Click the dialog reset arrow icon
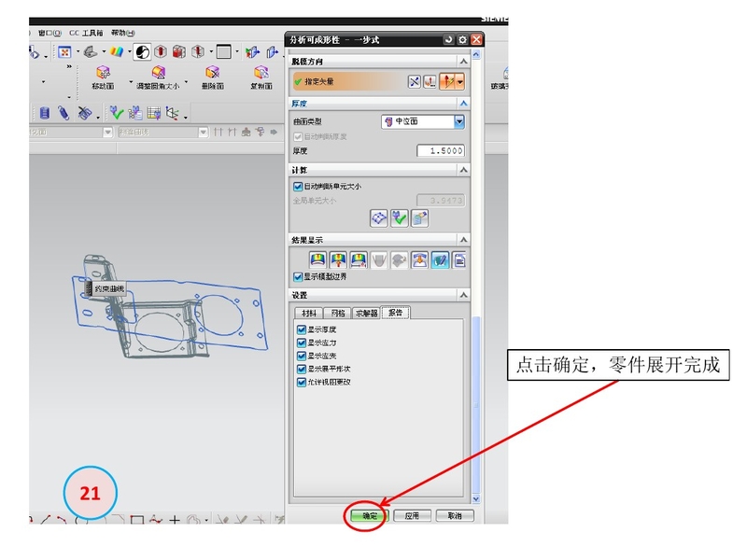The width and height of the screenshot is (747, 560). click(x=448, y=40)
